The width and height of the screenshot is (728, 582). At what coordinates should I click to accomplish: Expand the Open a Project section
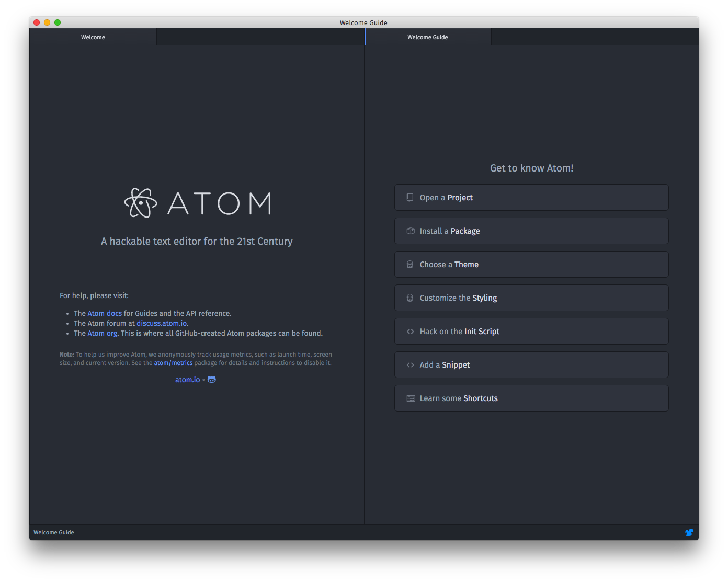point(531,198)
